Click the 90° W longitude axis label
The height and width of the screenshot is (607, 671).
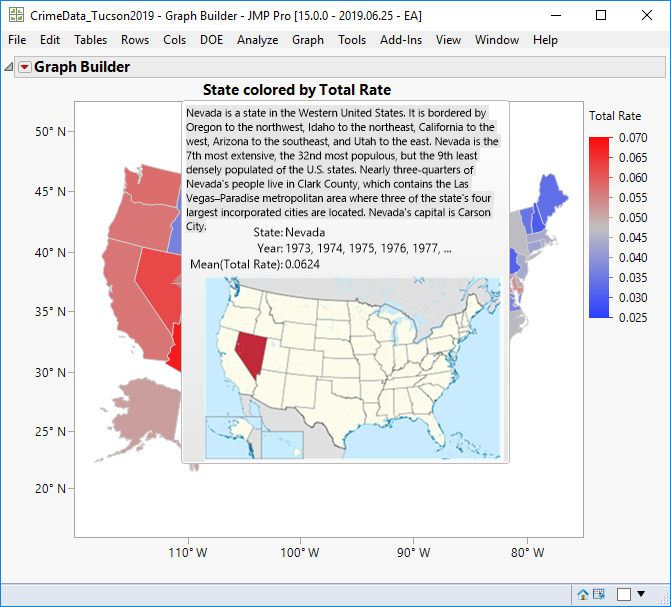tap(413, 553)
